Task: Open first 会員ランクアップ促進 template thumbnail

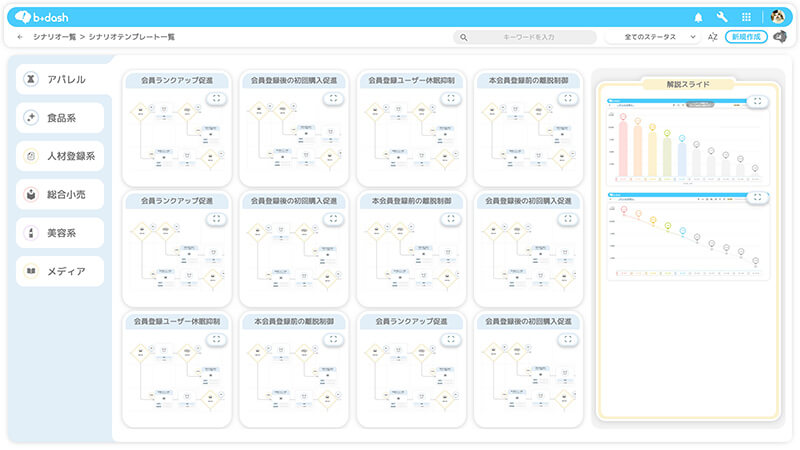Action: [x=176, y=135]
